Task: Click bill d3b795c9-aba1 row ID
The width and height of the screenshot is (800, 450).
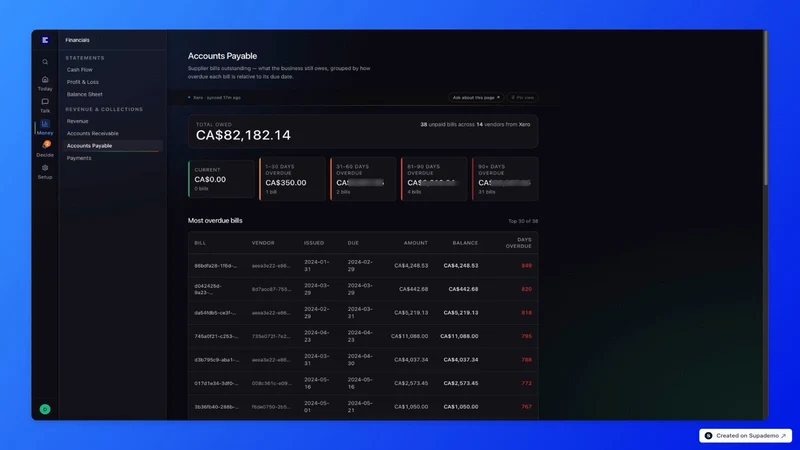Action: coord(216,360)
